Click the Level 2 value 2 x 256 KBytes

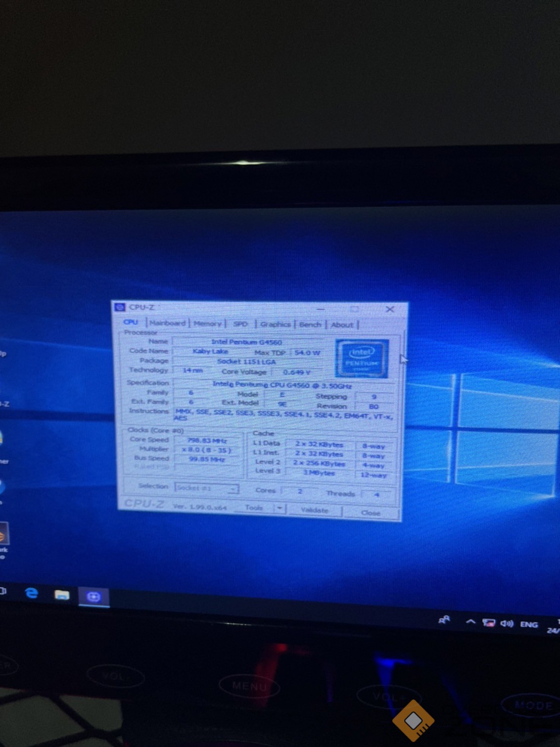(x=319, y=463)
